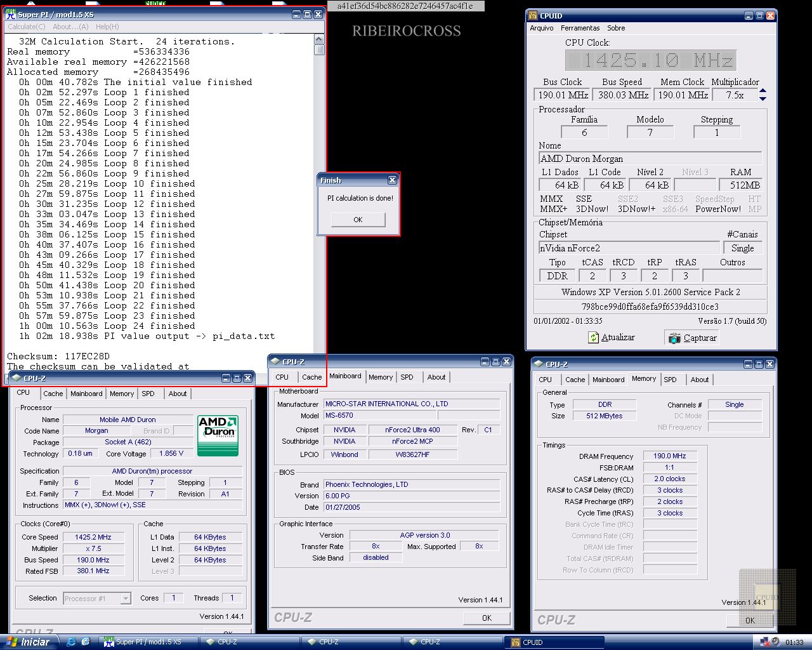
Task: Click the Core Speed 1425.2 MHz field
Action: pyautogui.click(x=93, y=537)
